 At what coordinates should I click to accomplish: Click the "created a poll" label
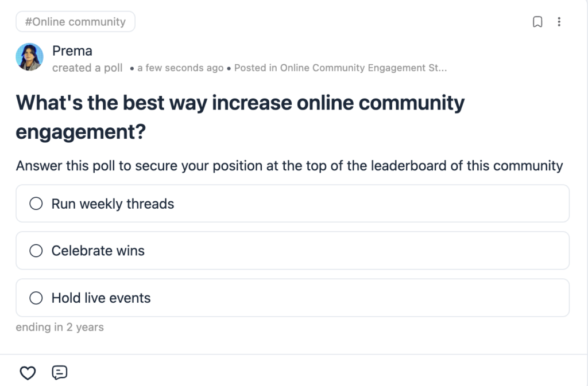[87, 68]
